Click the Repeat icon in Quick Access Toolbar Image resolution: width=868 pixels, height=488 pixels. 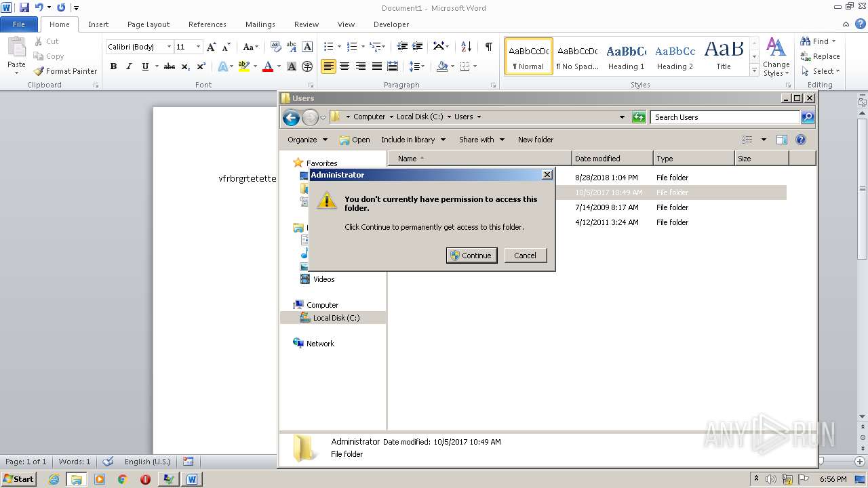point(61,7)
